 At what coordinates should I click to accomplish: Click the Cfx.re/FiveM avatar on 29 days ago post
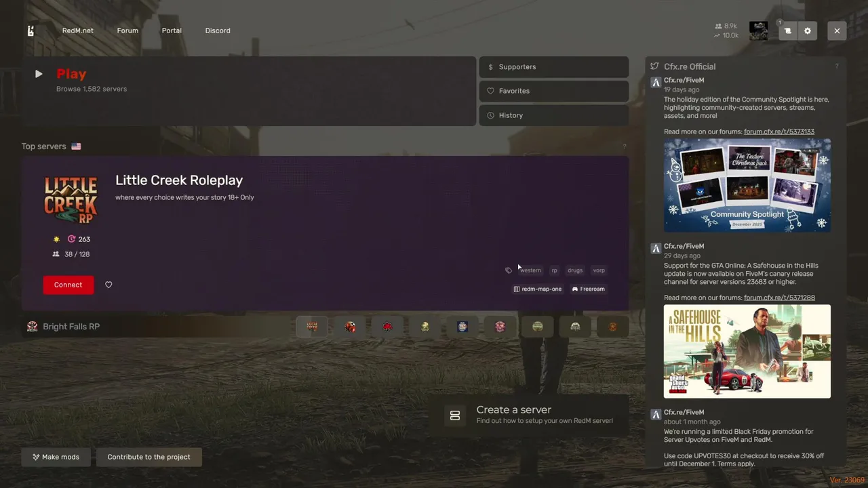[656, 249]
